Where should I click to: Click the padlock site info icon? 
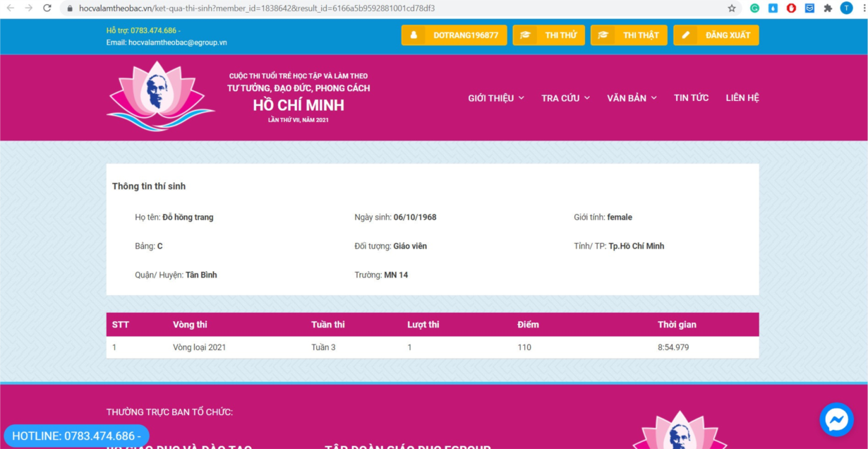pyautogui.click(x=70, y=8)
